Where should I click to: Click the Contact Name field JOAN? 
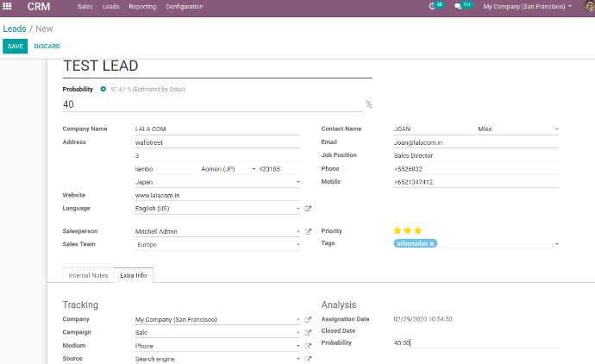[434, 129]
